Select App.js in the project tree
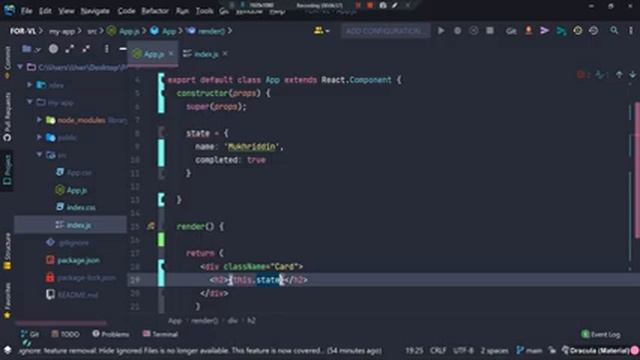The image size is (640, 360). pyautogui.click(x=71, y=190)
